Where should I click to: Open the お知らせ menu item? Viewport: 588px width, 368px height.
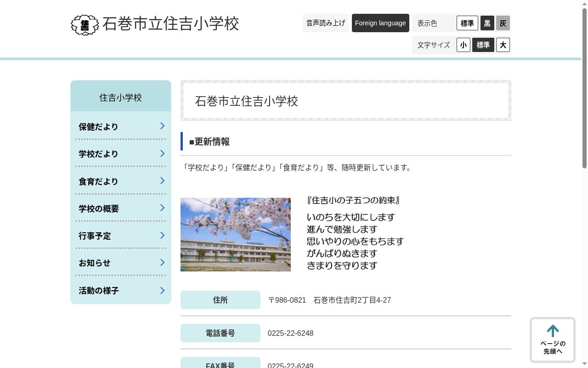(121, 263)
